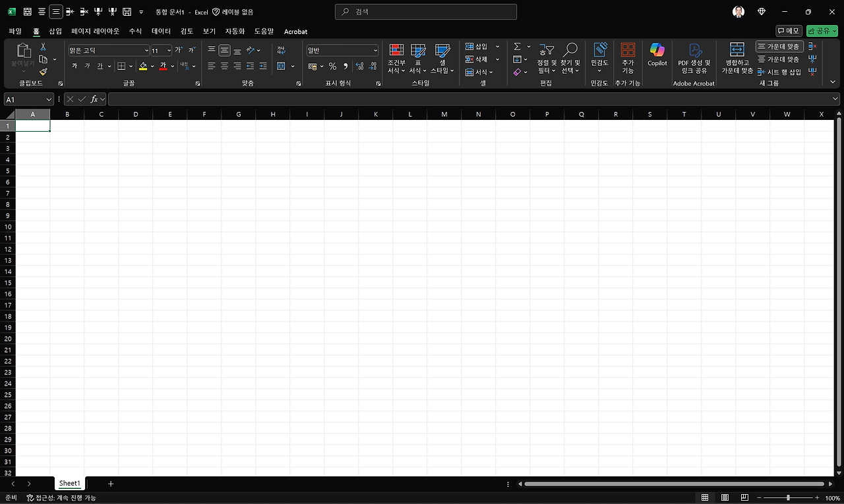
Task: Click the 접근성 accessibility status indicator
Action: tap(61, 498)
